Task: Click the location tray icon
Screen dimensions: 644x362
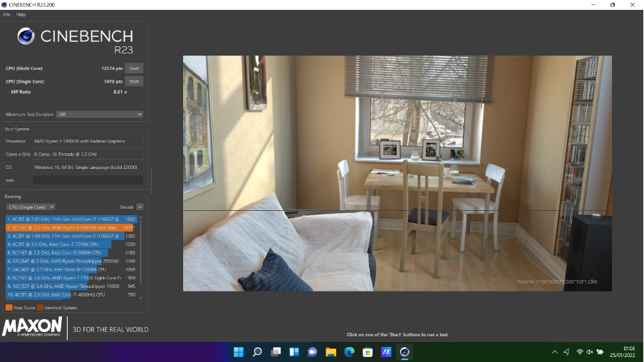Action: point(566,352)
